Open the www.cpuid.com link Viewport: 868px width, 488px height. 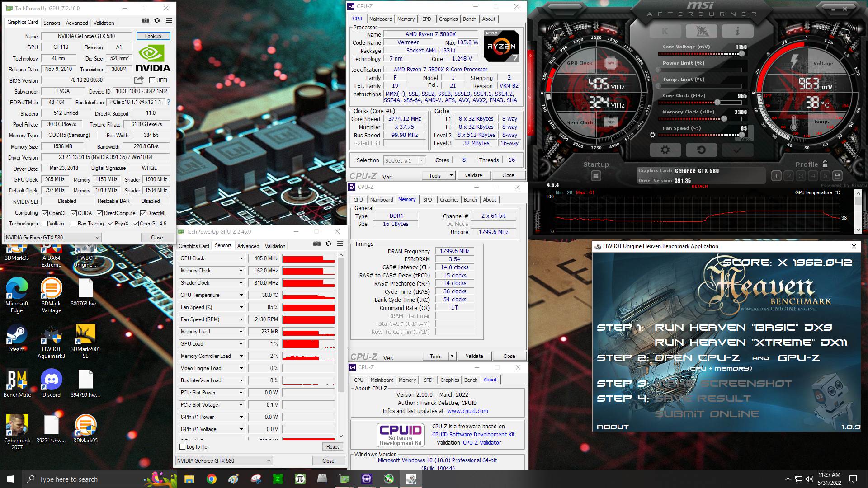coord(467,411)
